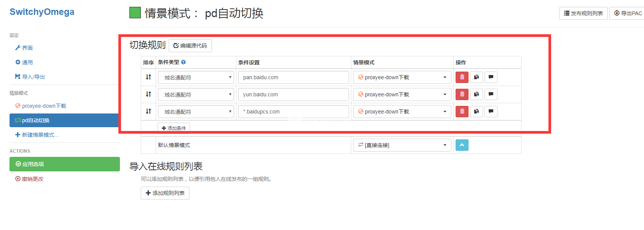Add a note to pan.baidu.com rule
The width and height of the screenshot is (644, 230).
pyautogui.click(x=491, y=77)
